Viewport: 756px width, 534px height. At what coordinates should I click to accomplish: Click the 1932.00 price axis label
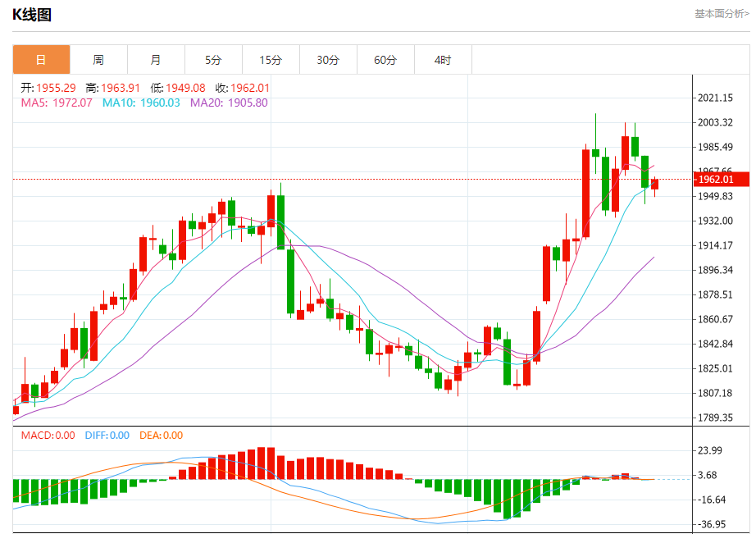716,221
